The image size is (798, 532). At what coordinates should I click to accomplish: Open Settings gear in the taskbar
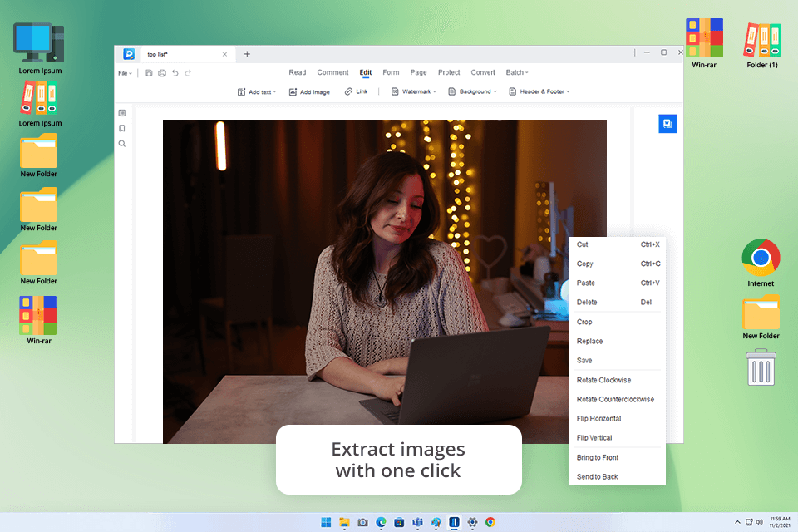(472, 522)
